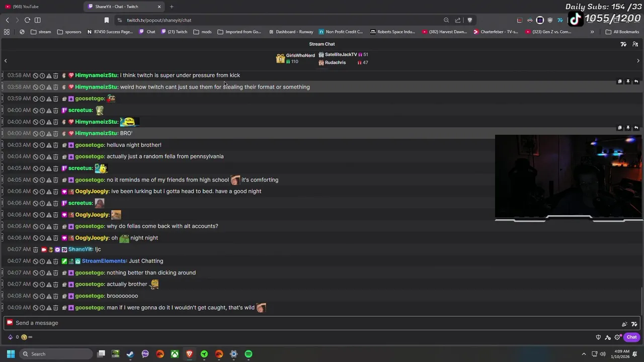Screen dimensions: 644x362
Task: Open Spotify from taskbar
Action: point(249,354)
